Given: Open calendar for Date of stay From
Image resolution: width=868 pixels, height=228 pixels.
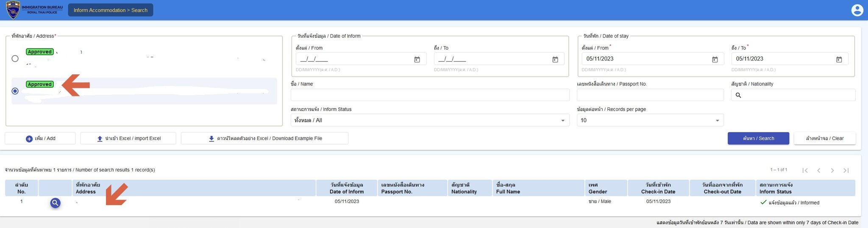Looking at the screenshot, I should [715, 59].
